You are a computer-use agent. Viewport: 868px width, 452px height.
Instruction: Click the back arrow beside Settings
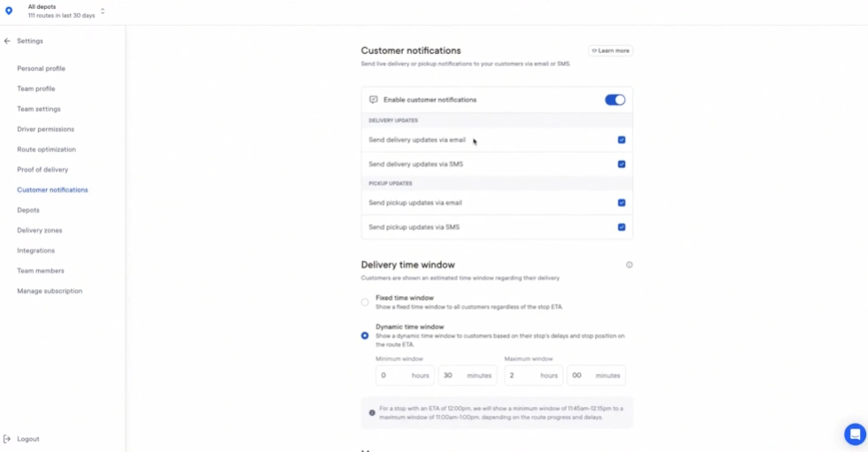[x=7, y=41]
